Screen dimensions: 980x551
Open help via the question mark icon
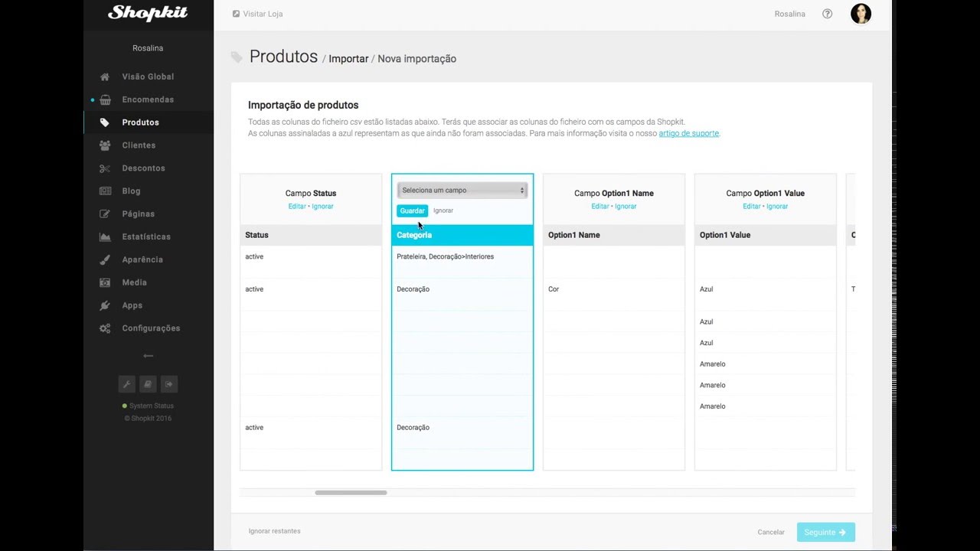tap(827, 14)
